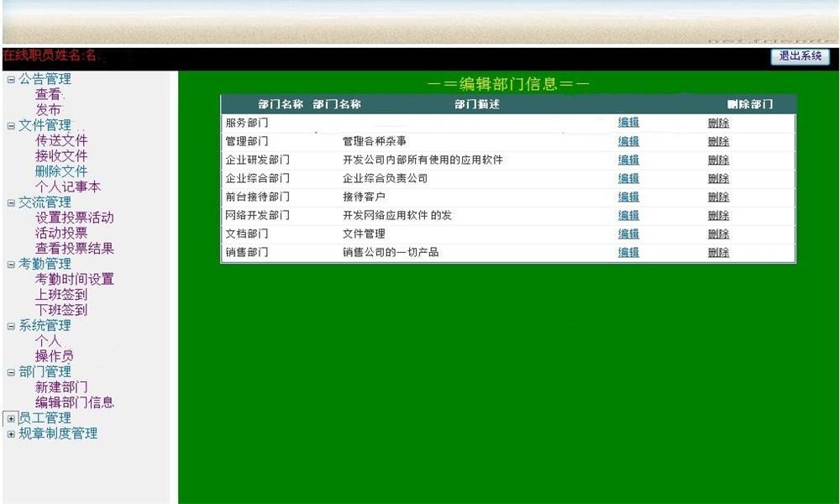Click the 删除部门 column header
Image resolution: width=840 pixels, height=504 pixels.
click(750, 104)
